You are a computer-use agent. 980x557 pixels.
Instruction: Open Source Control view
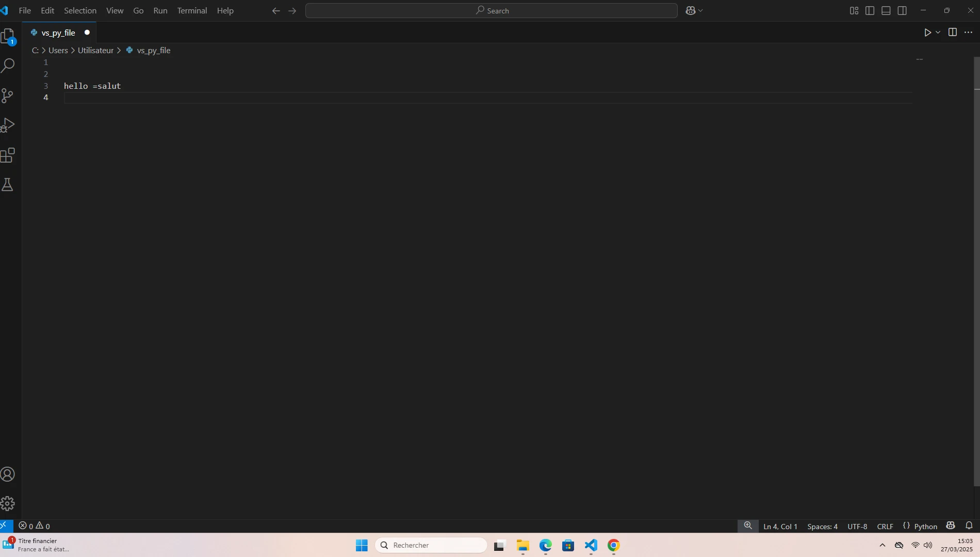point(8,96)
